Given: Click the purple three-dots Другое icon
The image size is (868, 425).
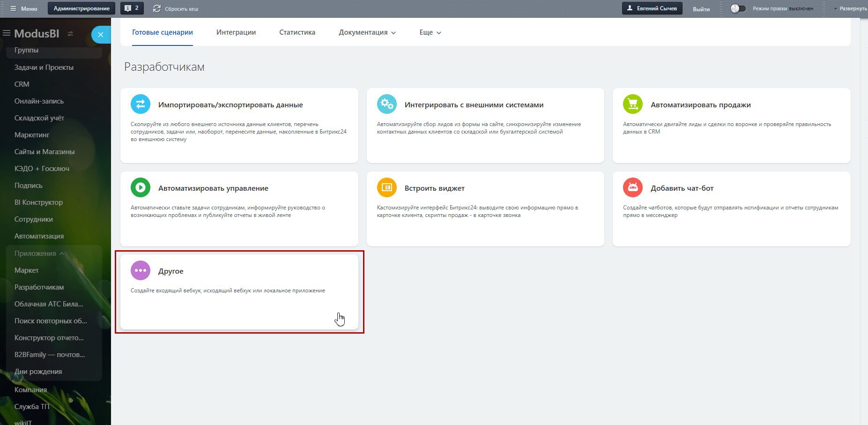Looking at the screenshot, I should tap(141, 270).
